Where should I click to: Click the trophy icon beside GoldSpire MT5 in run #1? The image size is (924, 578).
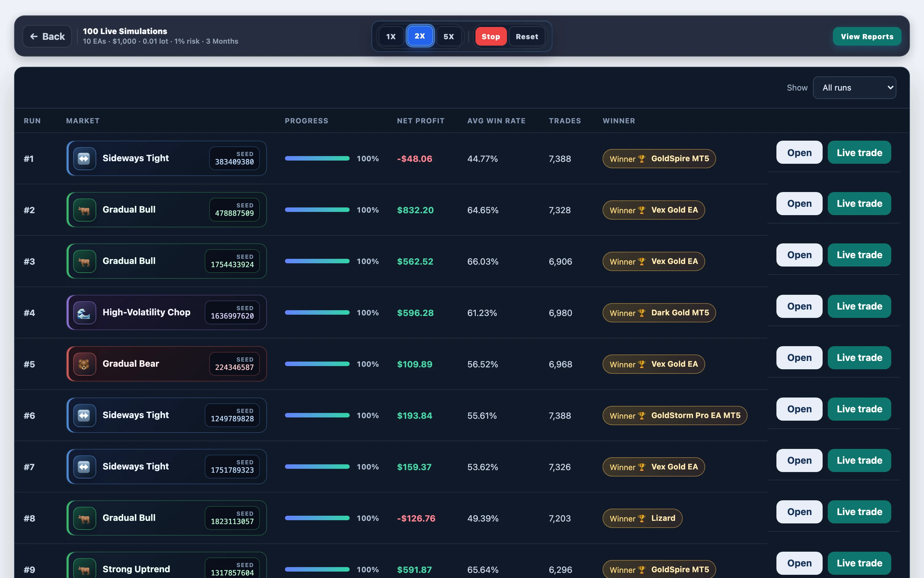click(642, 159)
